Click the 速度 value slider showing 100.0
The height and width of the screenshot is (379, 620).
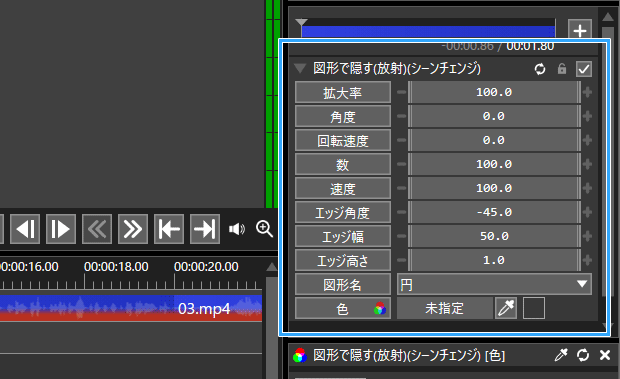point(494,189)
